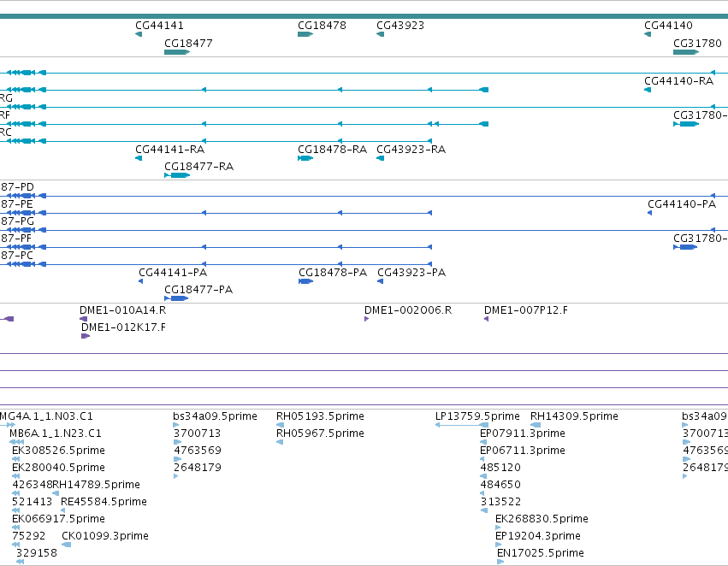Select the 75292 feature label
Viewport: 728px width, 566px height.
(29, 536)
